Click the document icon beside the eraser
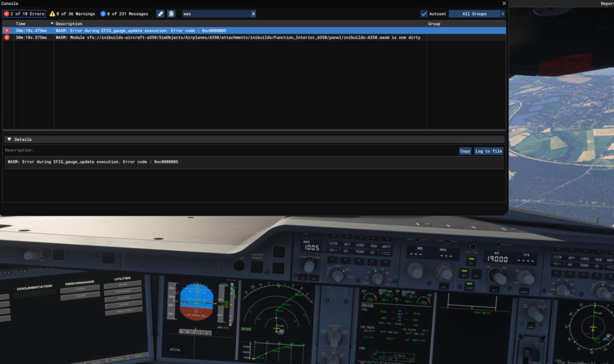The image size is (614, 364). coord(171,14)
